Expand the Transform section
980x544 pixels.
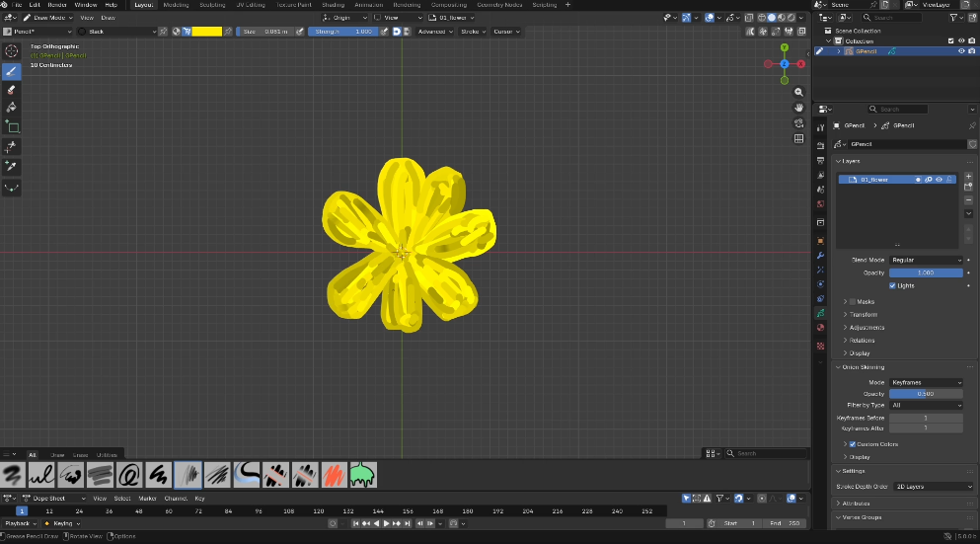(x=864, y=314)
